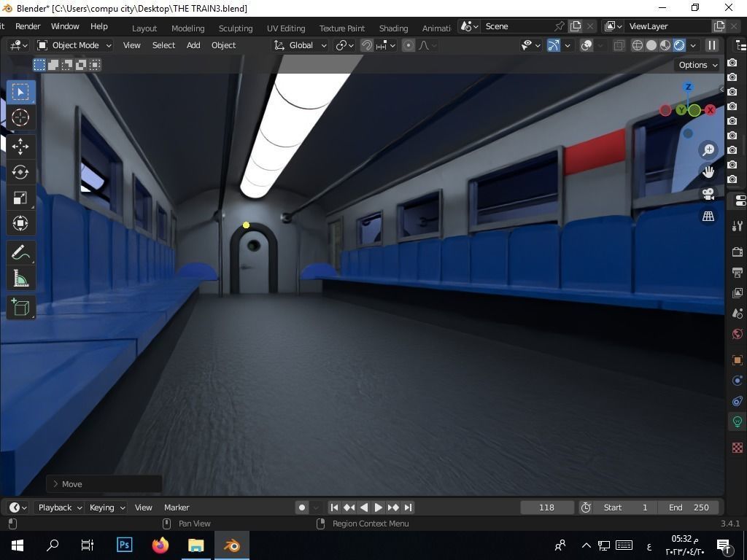Viewport: 747px width, 560px height.
Task: Open the Light Data properties tab (green bulb)
Action: point(737,421)
